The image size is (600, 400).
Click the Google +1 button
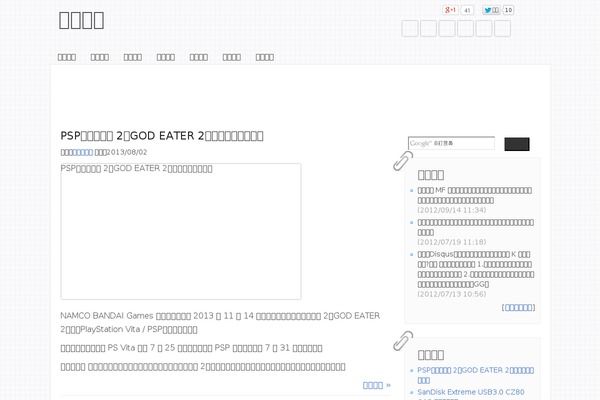pos(450,10)
